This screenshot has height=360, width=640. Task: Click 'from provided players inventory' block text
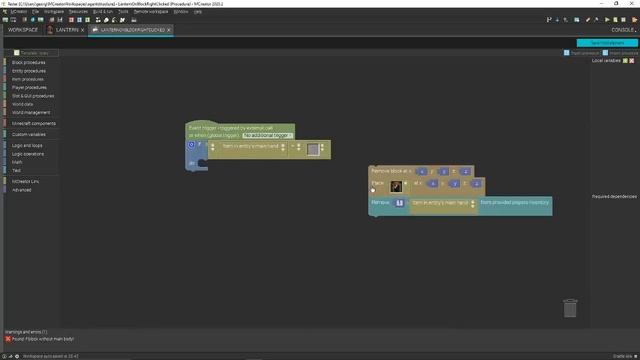(515, 202)
